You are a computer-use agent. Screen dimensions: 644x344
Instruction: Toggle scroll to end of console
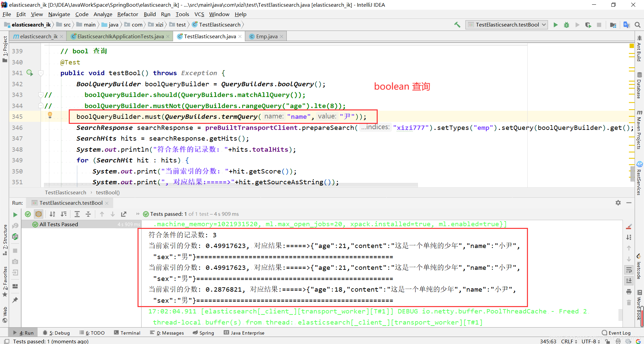[629, 281]
